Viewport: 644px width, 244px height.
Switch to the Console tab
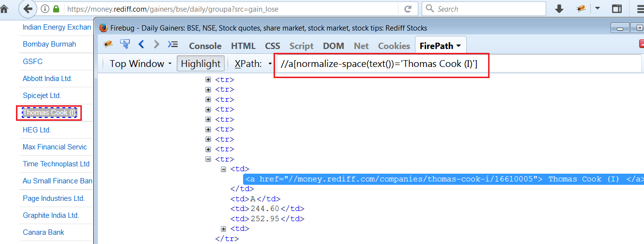pos(205,46)
